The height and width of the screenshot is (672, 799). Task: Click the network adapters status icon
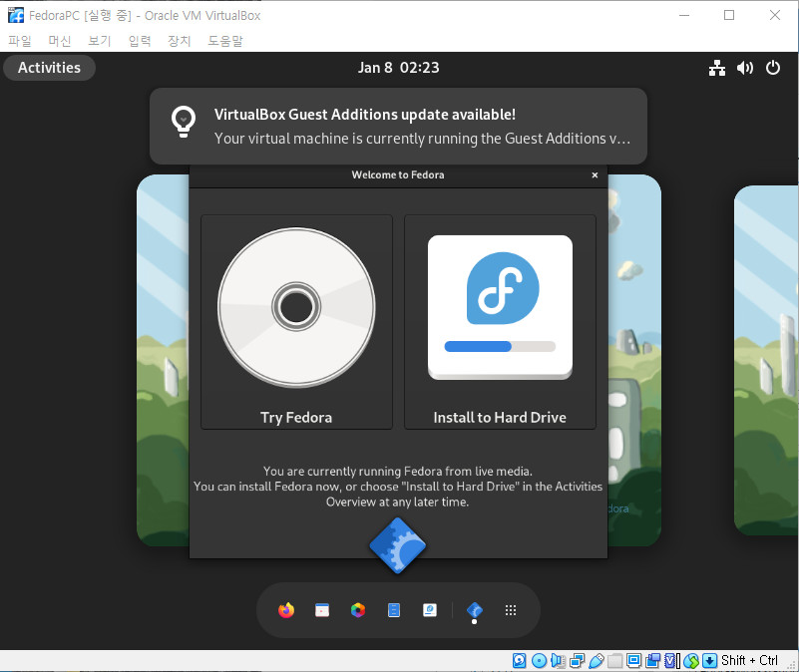point(578,661)
